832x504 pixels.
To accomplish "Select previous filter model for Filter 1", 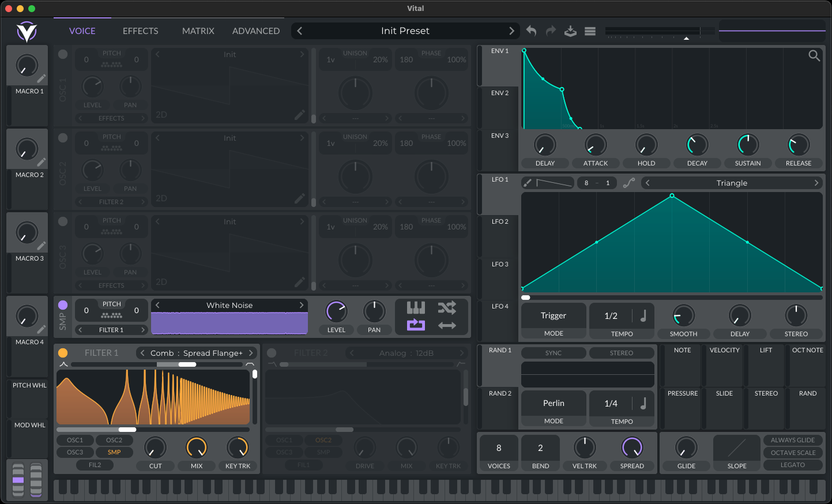I will [142, 353].
